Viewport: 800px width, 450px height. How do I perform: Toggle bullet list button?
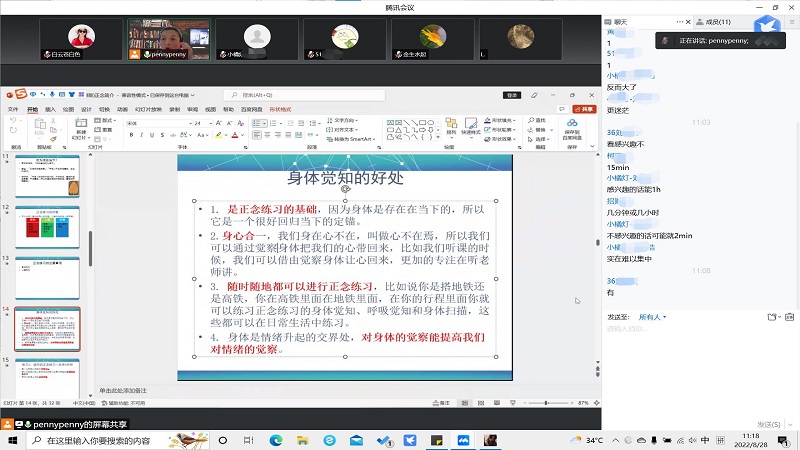click(x=257, y=123)
